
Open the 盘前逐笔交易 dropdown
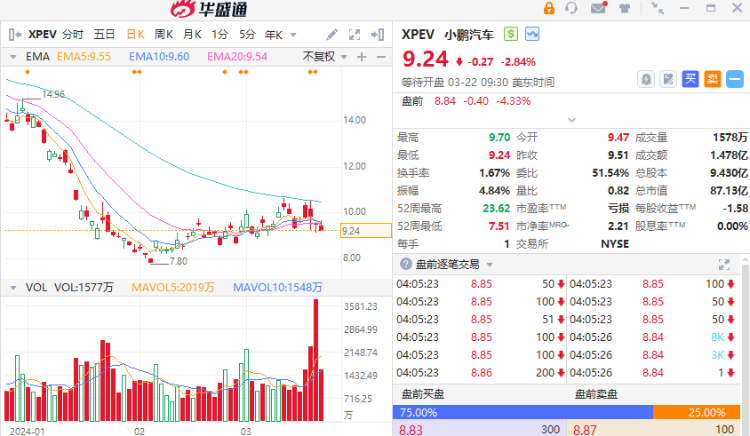[x=489, y=264]
